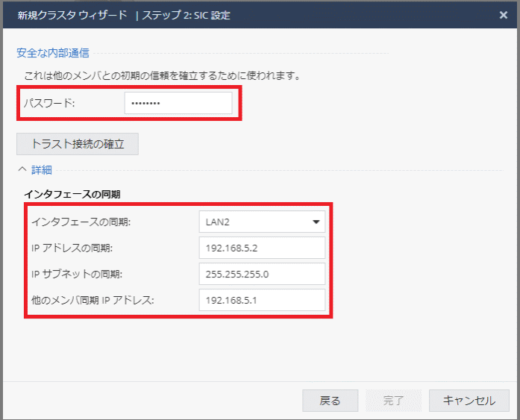This screenshot has width=520, height=420.
Task: Collapse the 詳細 section chevron
Action: click(22, 170)
